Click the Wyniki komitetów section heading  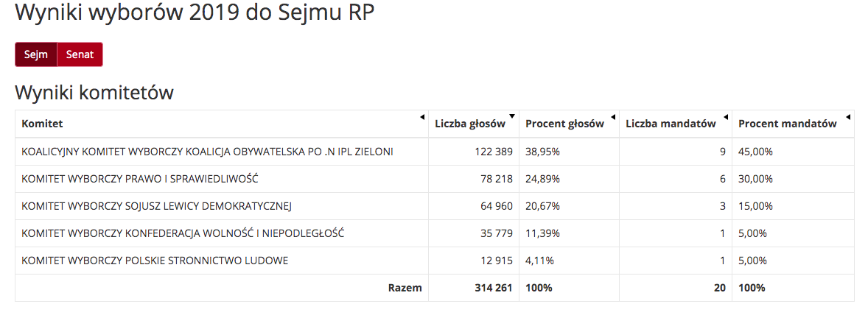coord(94,93)
